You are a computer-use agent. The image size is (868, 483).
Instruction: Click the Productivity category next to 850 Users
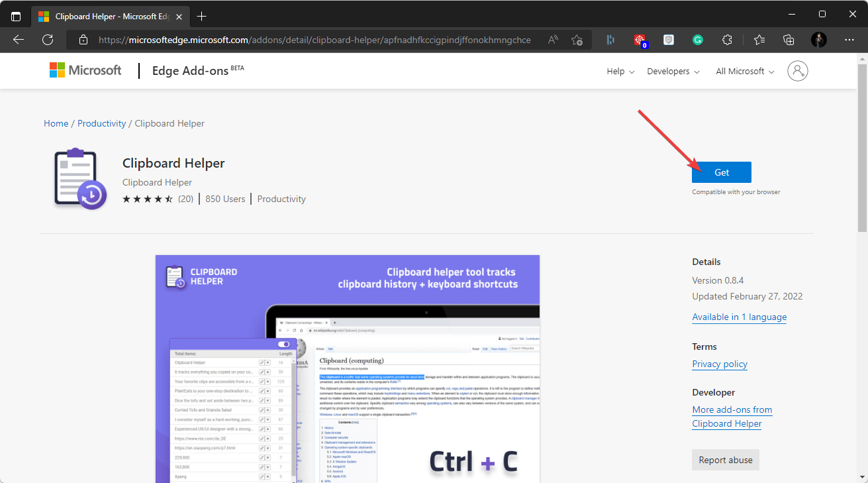point(281,199)
